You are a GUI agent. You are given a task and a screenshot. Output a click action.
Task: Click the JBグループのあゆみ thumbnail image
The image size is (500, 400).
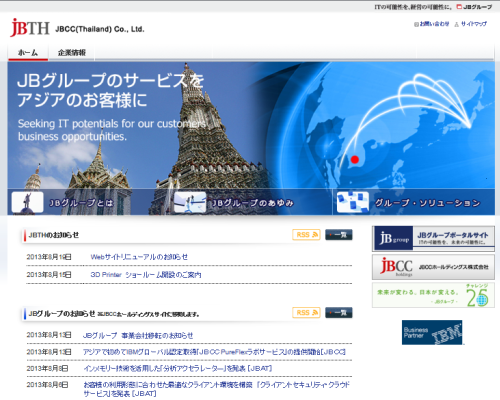[190, 202]
